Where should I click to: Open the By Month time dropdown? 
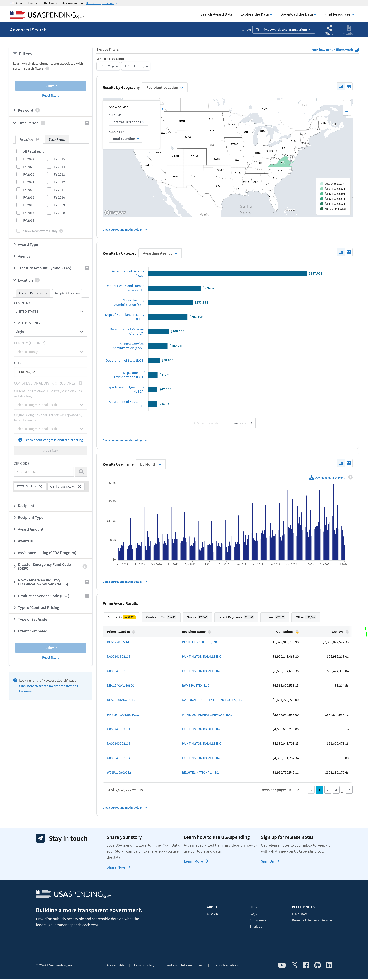pos(151,464)
